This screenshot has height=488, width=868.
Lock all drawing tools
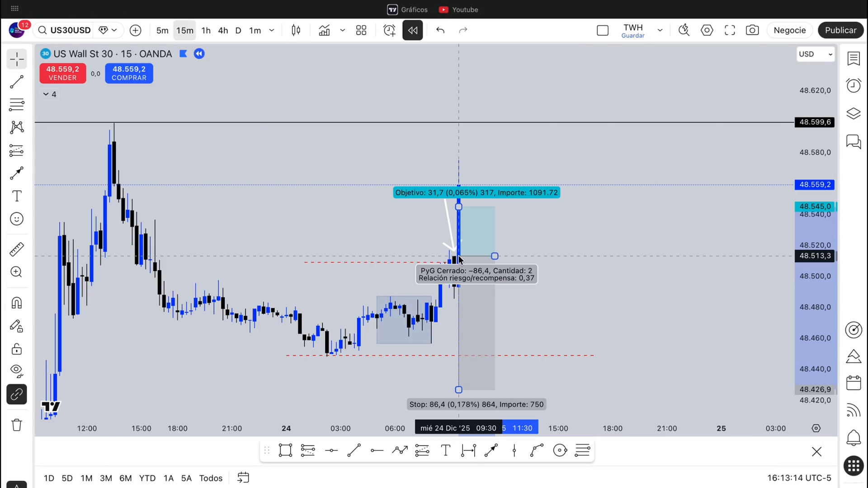pos(17,349)
